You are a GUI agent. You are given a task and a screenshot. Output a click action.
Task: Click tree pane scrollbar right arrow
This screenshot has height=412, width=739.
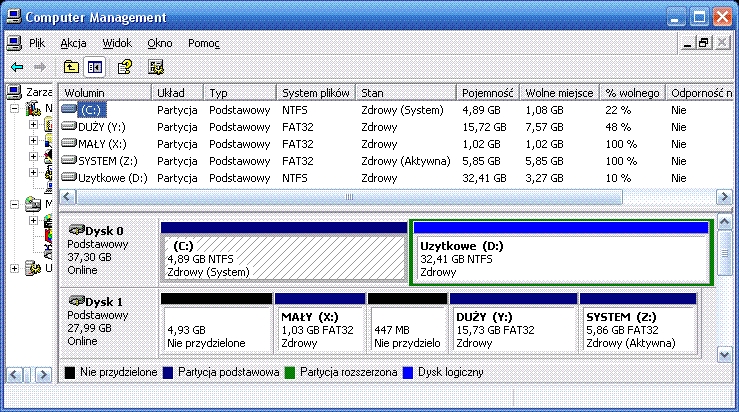pyautogui.click(x=43, y=375)
